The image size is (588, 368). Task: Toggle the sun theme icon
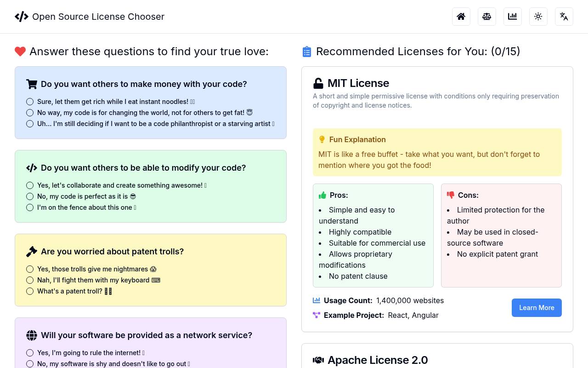click(538, 17)
